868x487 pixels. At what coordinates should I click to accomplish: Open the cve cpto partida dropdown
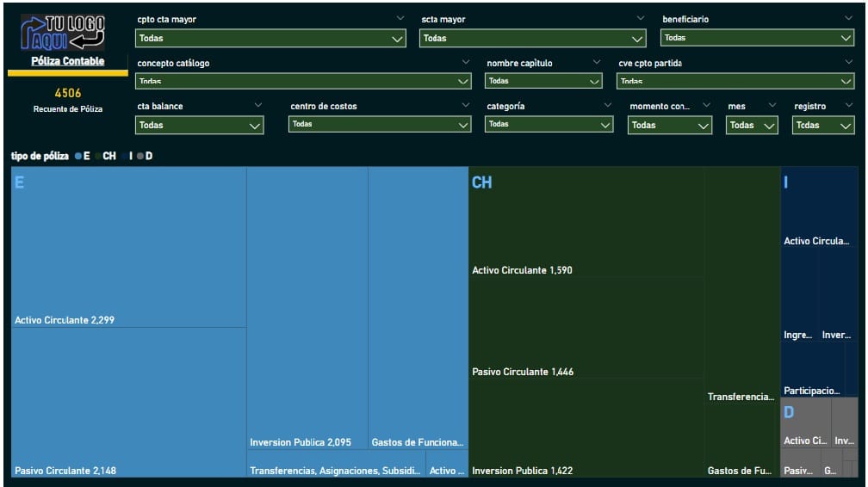735,81
